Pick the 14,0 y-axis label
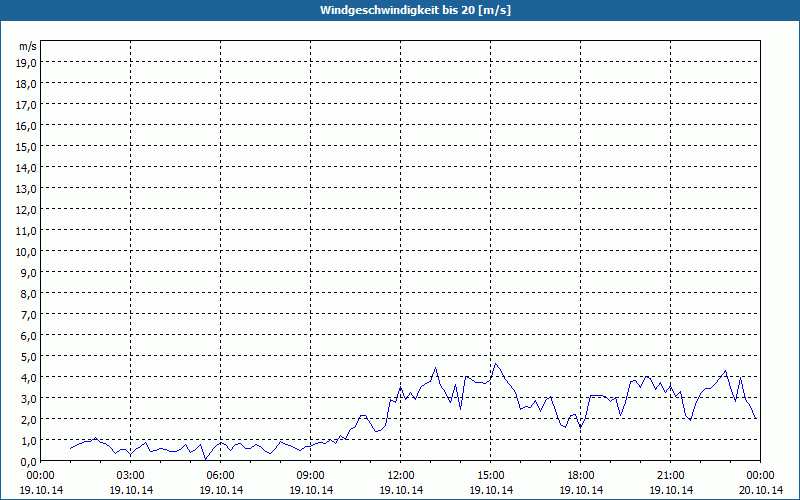The width and height of the screenshot is (800, 500). coord(27,168)
